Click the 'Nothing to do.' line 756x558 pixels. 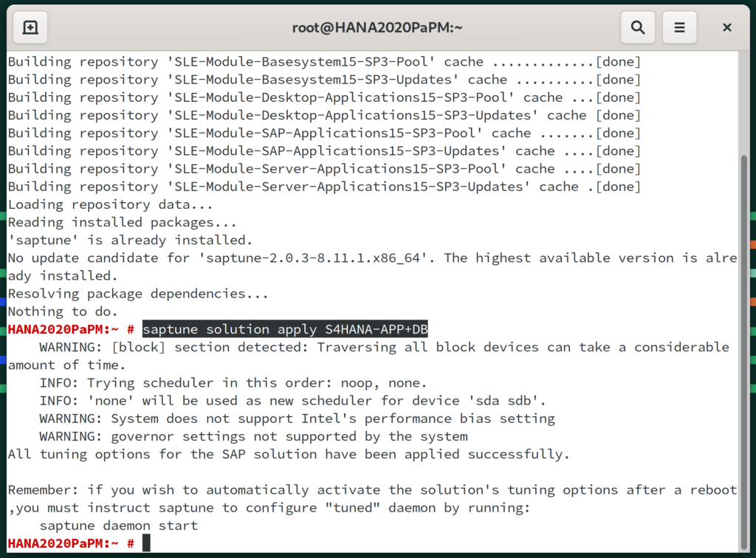[63, 311]
